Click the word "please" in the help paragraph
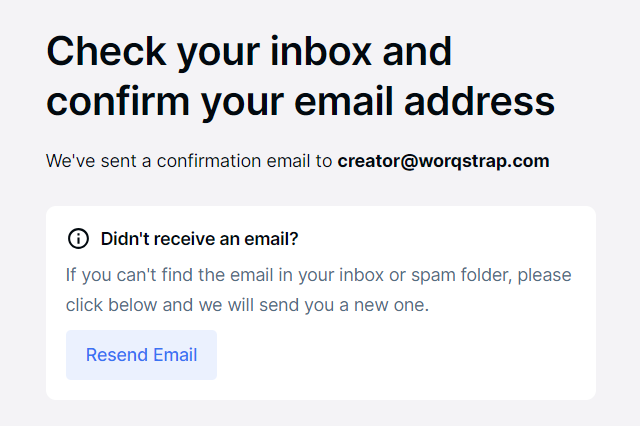The width and height of the screenshot is (640, 426). 545,274
